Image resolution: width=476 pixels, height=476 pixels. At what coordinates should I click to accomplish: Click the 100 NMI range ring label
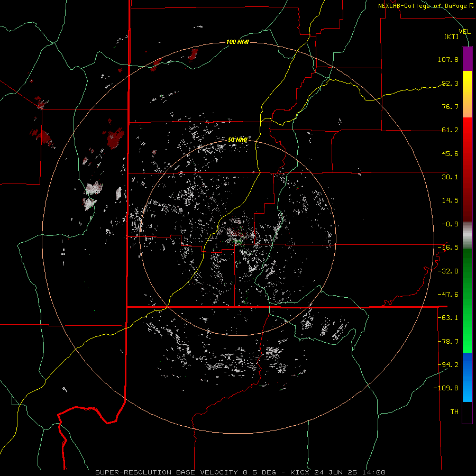[x=237, y=42]
